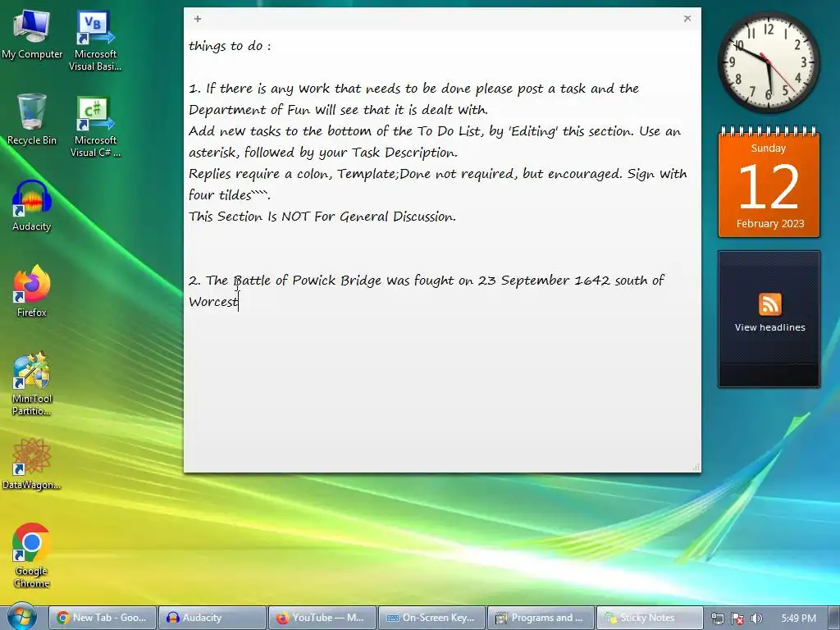Click View headlines link in feed gadget
The width and height of the screenshot is (840, 630).
(x=769, y=327)
